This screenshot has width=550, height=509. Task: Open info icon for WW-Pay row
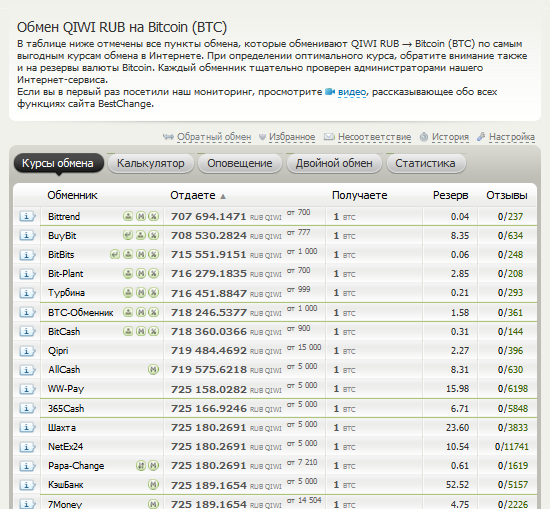pos(27,389)
